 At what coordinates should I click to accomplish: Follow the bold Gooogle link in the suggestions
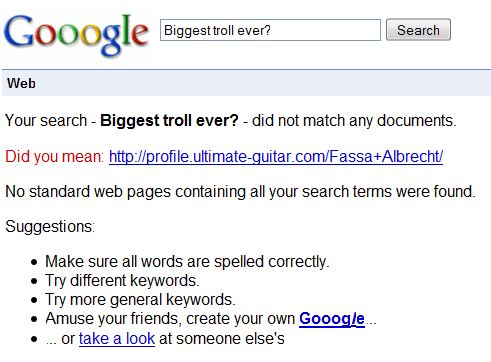pyautogui.click(x=332, y=319)
